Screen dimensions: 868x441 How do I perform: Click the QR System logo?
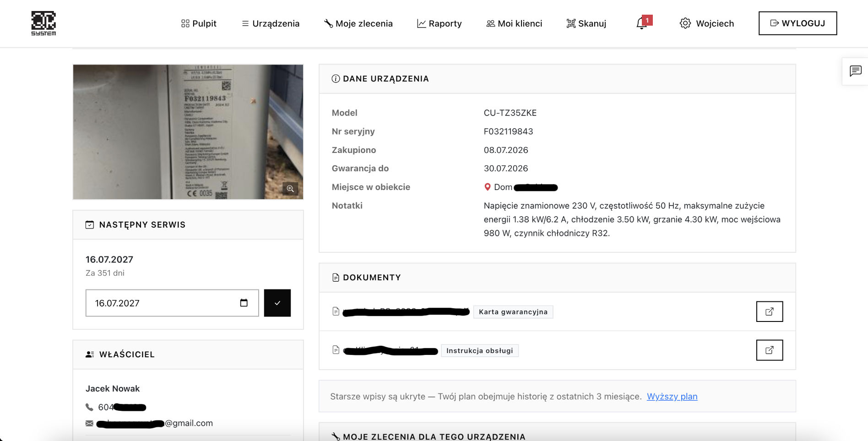[x=43, y=23]
